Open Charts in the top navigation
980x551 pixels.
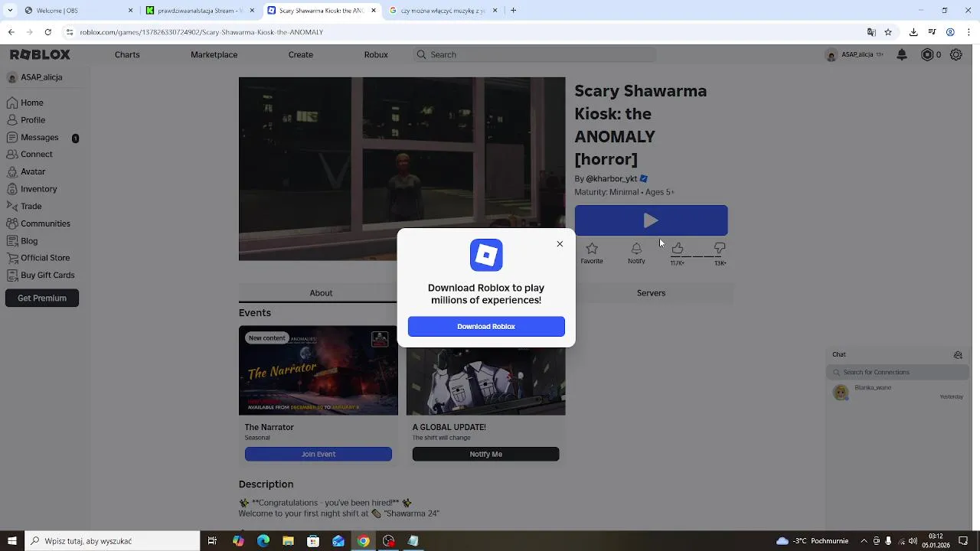coord(127,55)
